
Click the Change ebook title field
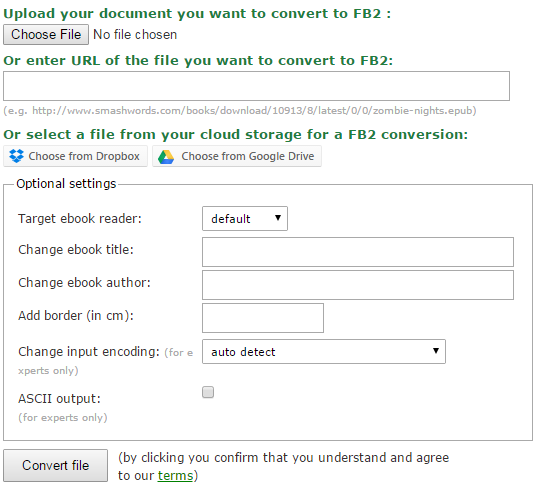[x=358, y=252]
